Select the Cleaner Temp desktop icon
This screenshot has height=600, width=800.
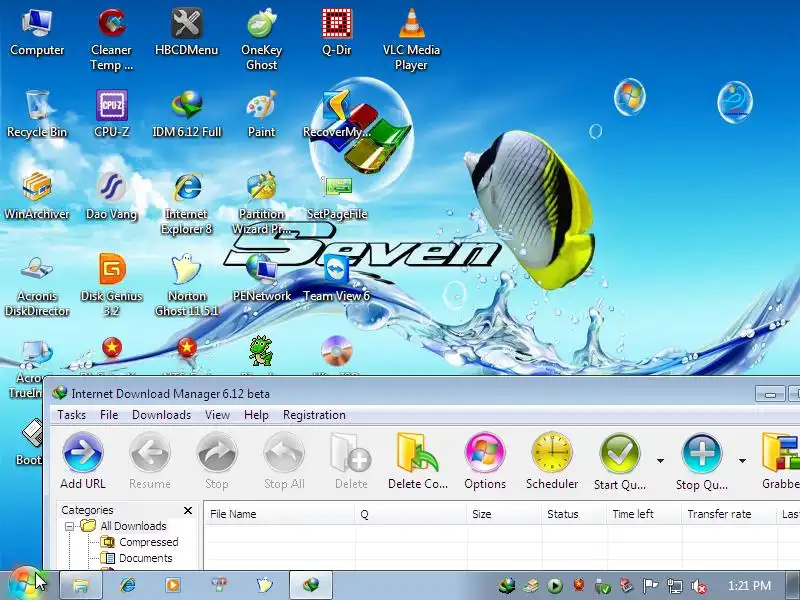(112, 39)
